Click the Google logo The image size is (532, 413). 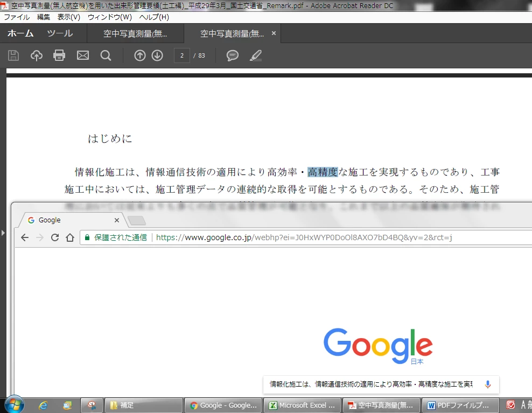pyautogui.click(x=378, y=346)
